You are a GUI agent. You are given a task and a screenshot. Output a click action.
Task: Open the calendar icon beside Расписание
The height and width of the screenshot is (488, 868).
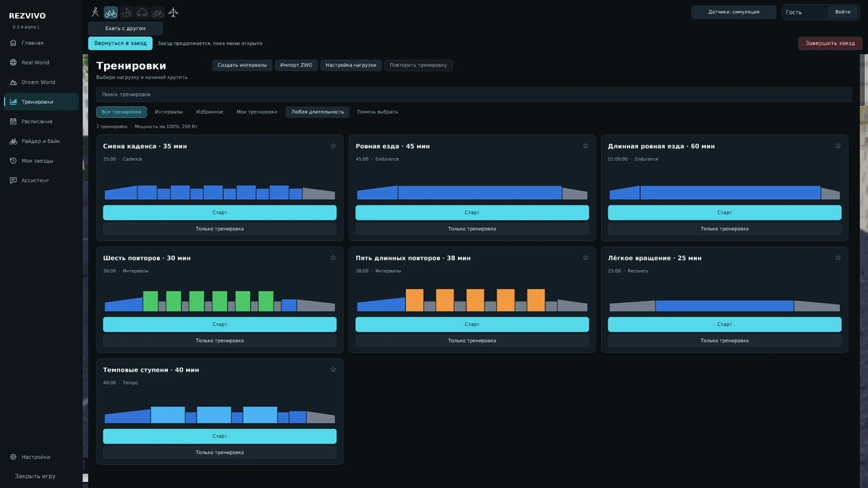[13, 121]
